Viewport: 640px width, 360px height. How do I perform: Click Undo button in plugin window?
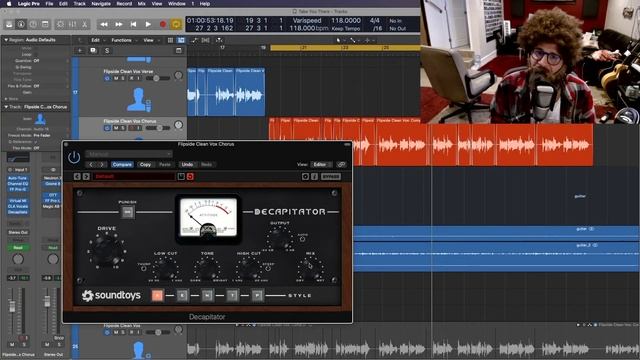tap(187, 164)
